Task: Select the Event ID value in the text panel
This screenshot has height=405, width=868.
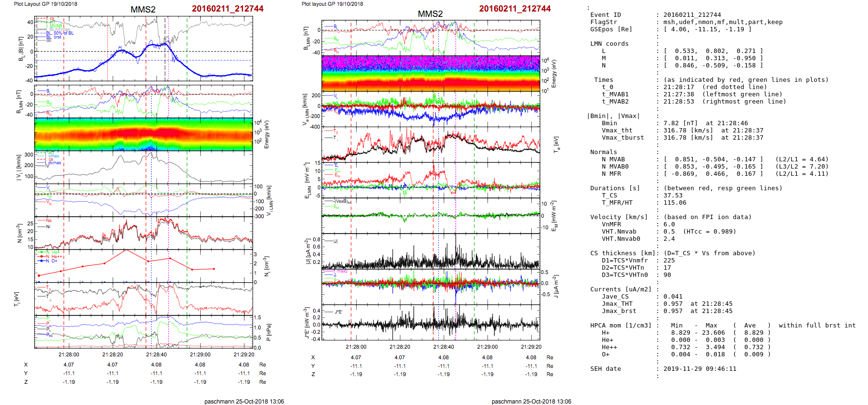Action: [692, 15]
